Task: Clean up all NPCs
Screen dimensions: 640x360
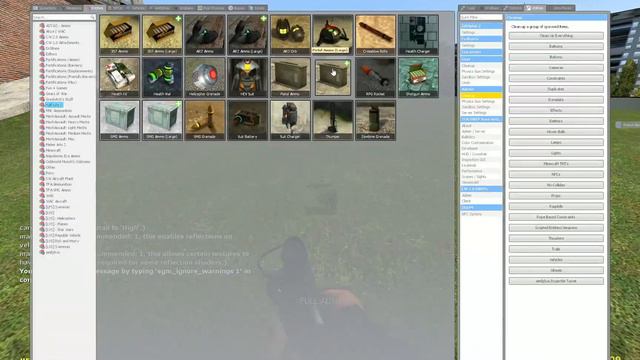Action: (x=556, y=174)
